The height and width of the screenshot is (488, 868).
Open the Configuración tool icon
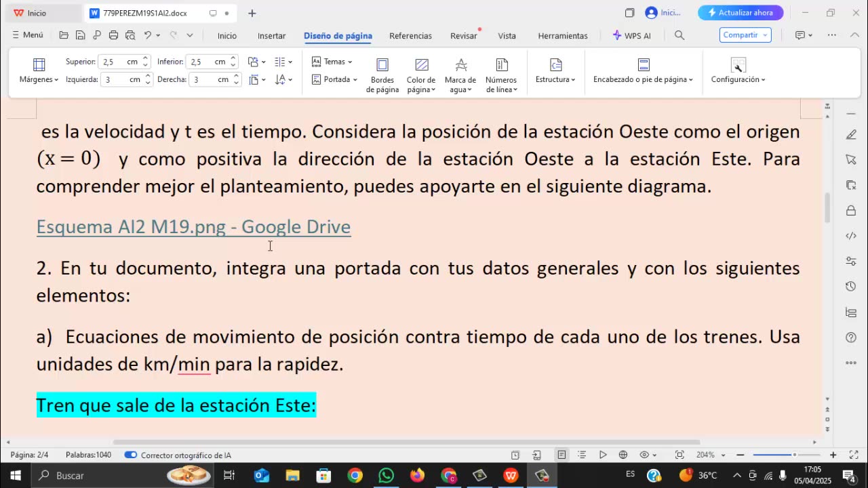738,64
